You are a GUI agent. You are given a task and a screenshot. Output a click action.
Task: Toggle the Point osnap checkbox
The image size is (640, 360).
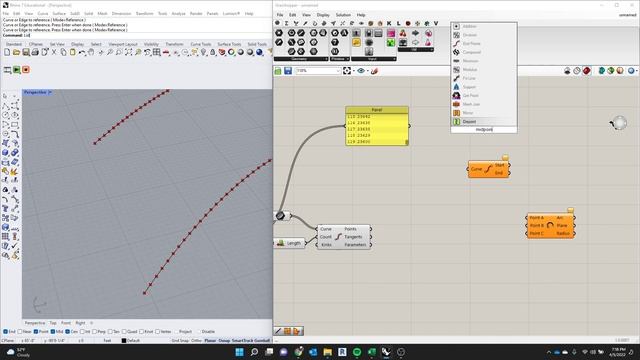[36, 331]
